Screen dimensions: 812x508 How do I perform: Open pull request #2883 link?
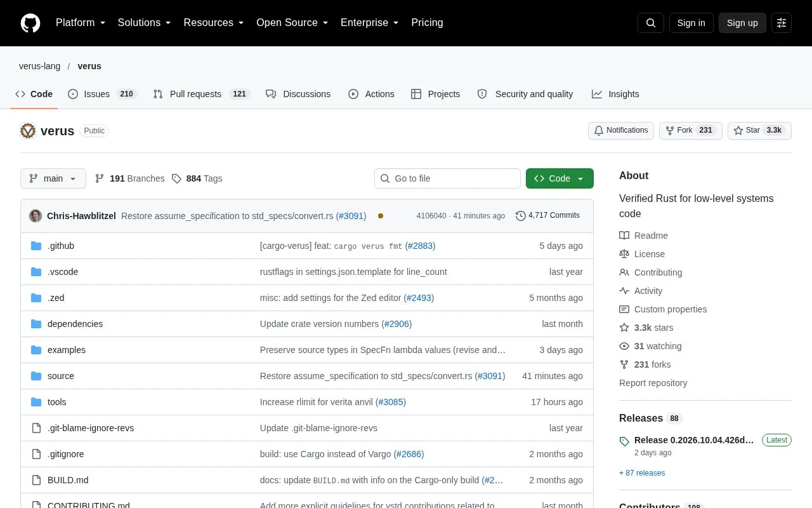coord(420,246)
